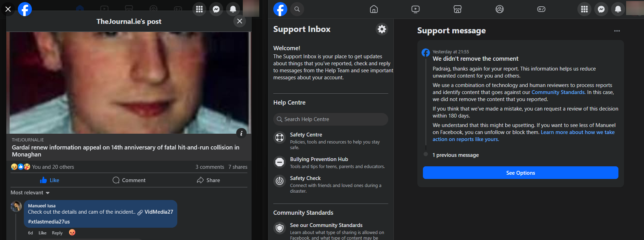Open 3 comments count

pyautogui.click(x=210, y=167)
